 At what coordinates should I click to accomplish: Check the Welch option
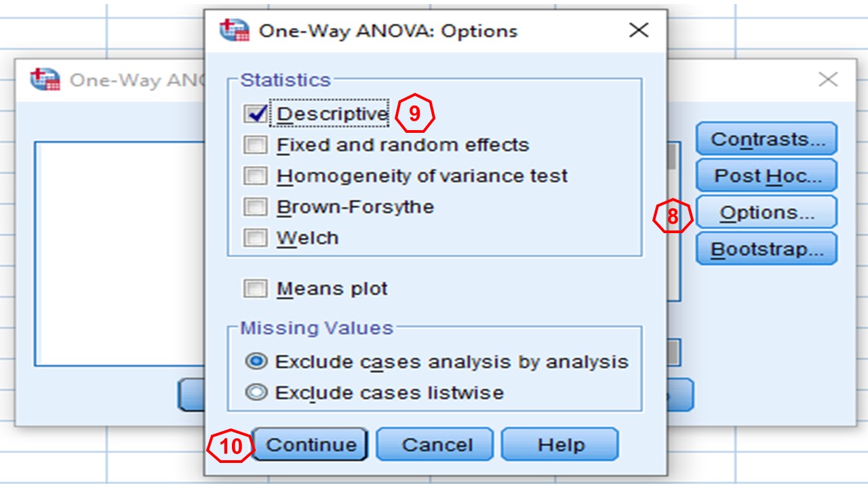(256, 238)
